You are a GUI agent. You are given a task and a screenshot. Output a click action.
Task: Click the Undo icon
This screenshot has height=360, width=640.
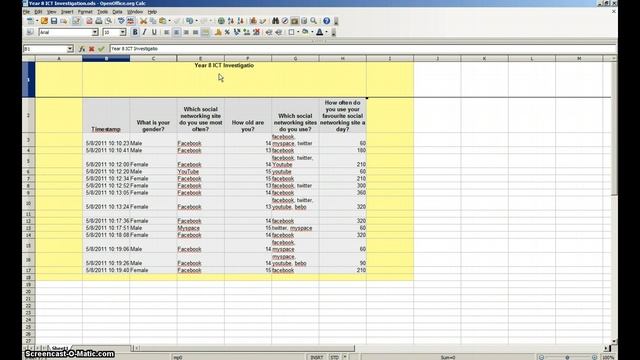(x=190, y=21)
